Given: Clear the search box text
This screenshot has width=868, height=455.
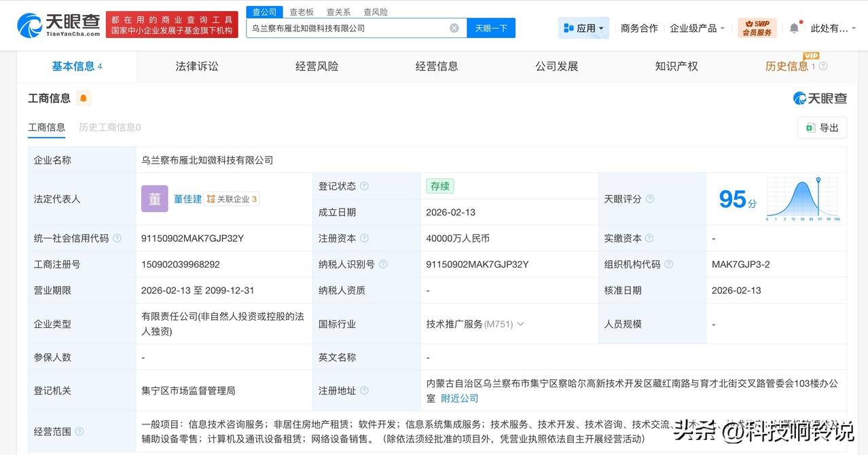Looking at the screenshot, I should [454, 28].
